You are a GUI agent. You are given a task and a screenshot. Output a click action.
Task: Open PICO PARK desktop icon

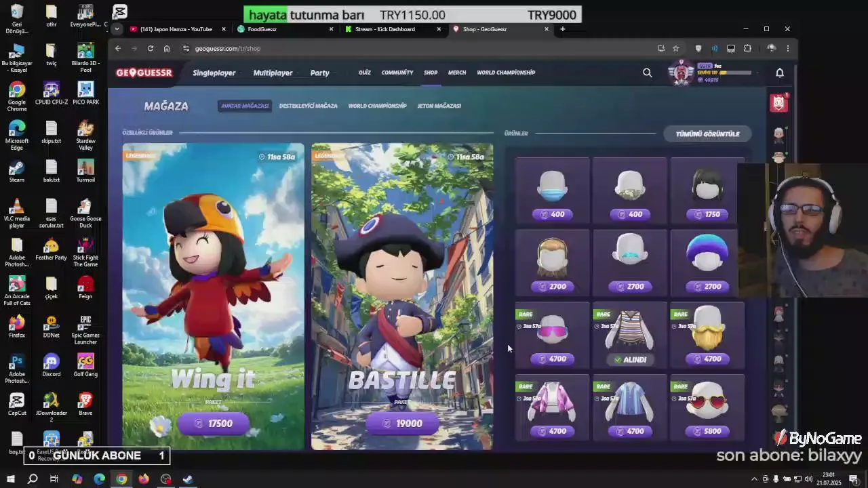click(x=85, y=93)
